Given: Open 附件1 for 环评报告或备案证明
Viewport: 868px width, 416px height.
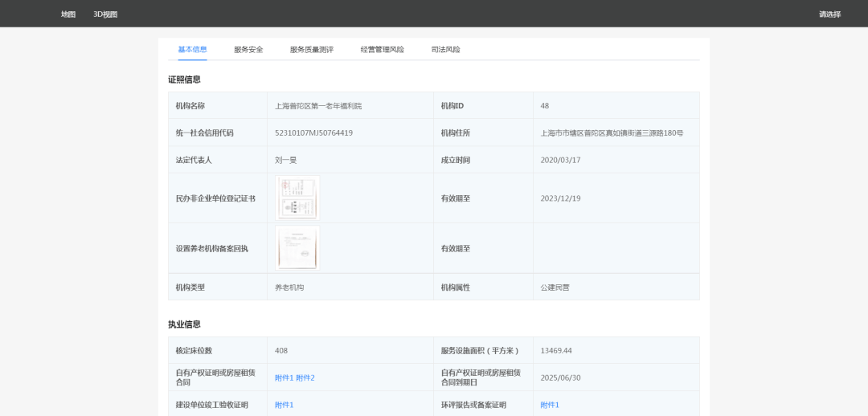Looking at the screenshot, I should 550,405.
